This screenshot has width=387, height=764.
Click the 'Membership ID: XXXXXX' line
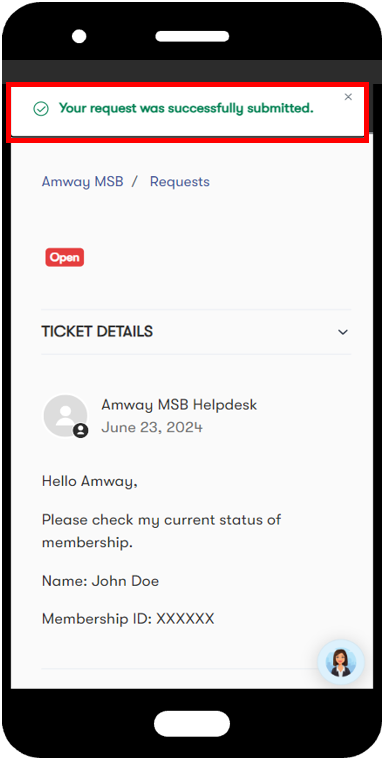[128, 619]
